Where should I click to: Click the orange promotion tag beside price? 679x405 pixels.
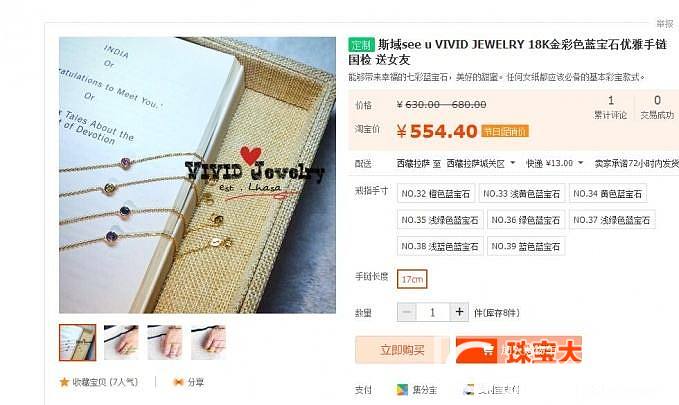505,131
